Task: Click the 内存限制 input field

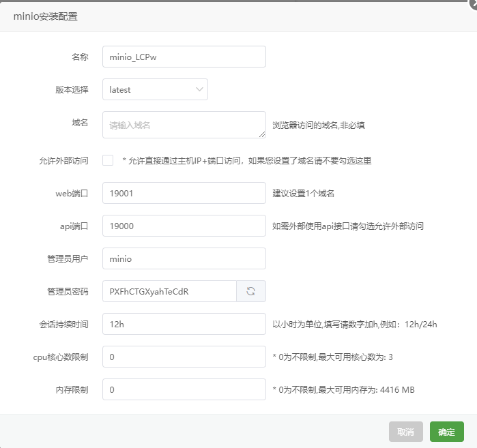Action: [x=184, y=389]
